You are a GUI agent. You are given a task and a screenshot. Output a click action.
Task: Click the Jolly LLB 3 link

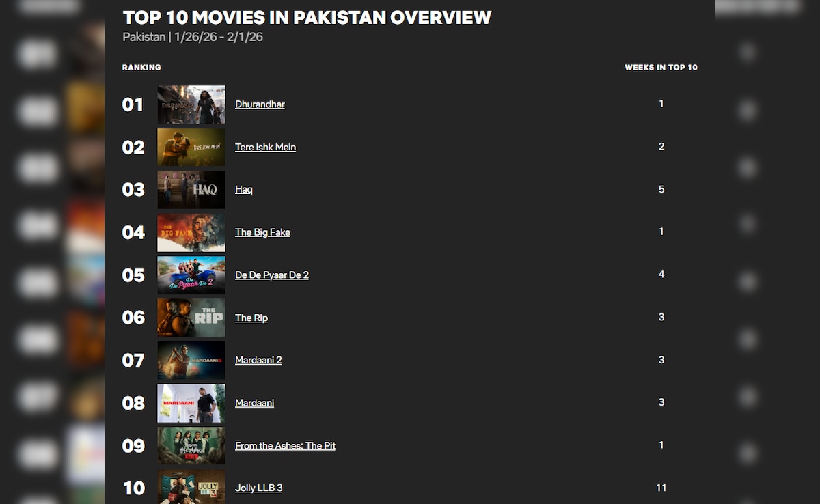(x=258, y=488)
